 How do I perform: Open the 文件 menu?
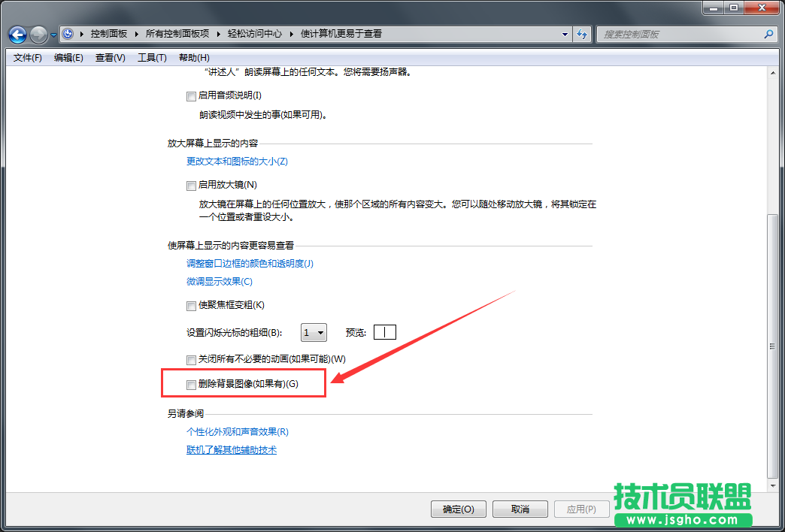tap(26, 56)
